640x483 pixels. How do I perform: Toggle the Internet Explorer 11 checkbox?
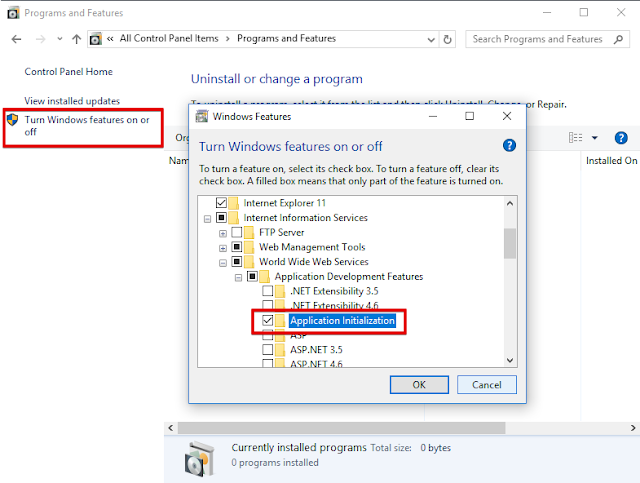coord(221,203)
